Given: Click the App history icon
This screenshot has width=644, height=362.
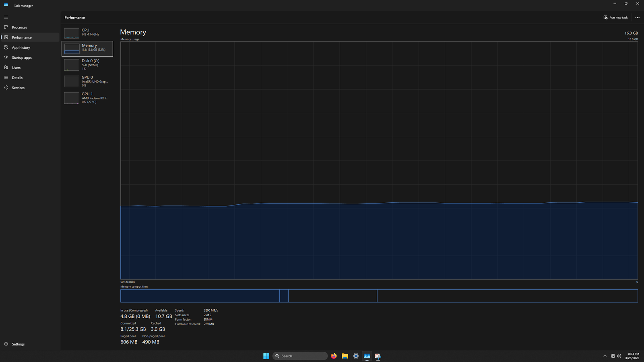Looking at the screenshot, I should pos(6,47).
